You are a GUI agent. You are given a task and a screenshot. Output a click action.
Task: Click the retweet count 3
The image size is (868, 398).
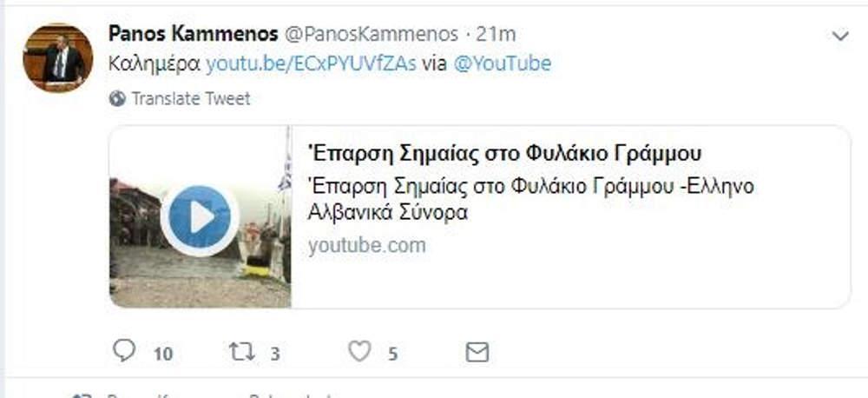[x=274, y=354]
